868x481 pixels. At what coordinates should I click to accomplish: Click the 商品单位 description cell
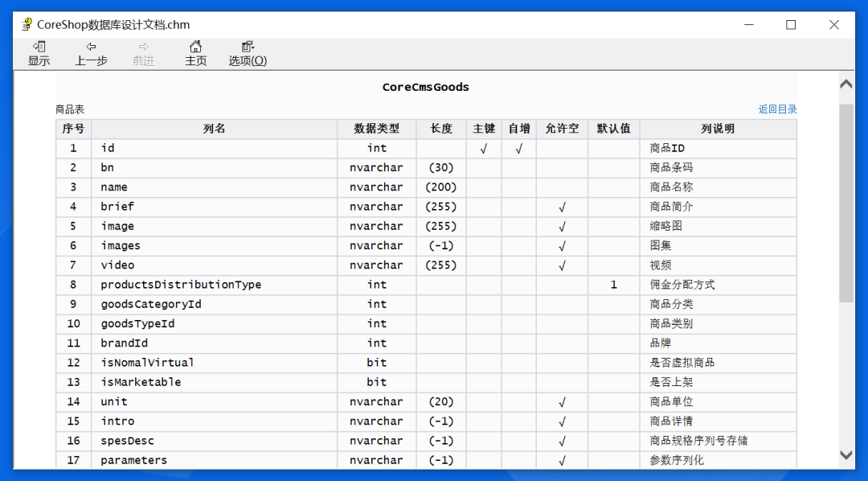coord(718,401)
